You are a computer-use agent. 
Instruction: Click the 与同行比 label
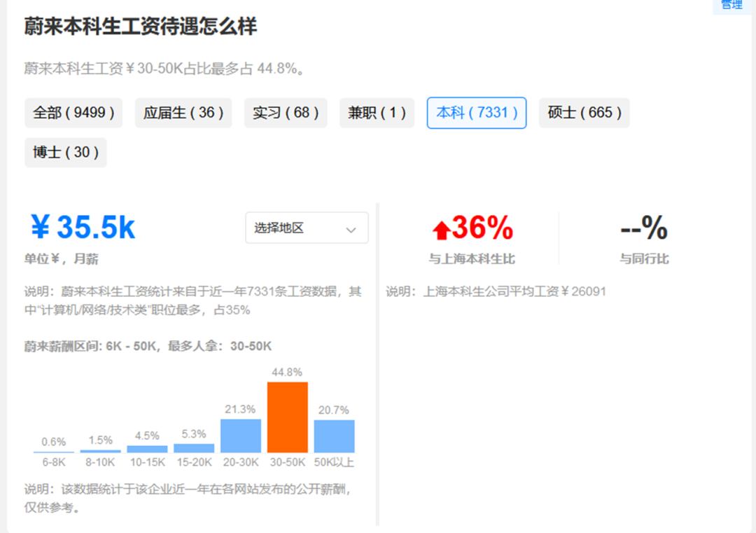644,259
